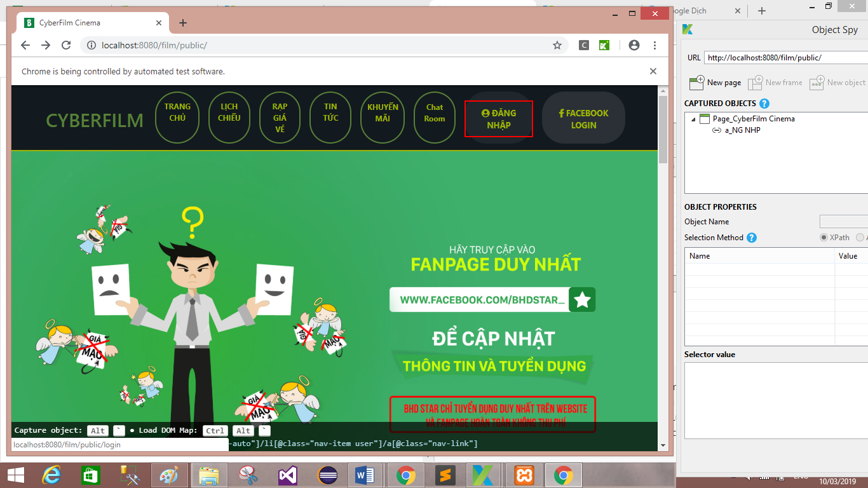Open the Windows Start menu
This screenshot has width=868, height=488.
(15, 475)
